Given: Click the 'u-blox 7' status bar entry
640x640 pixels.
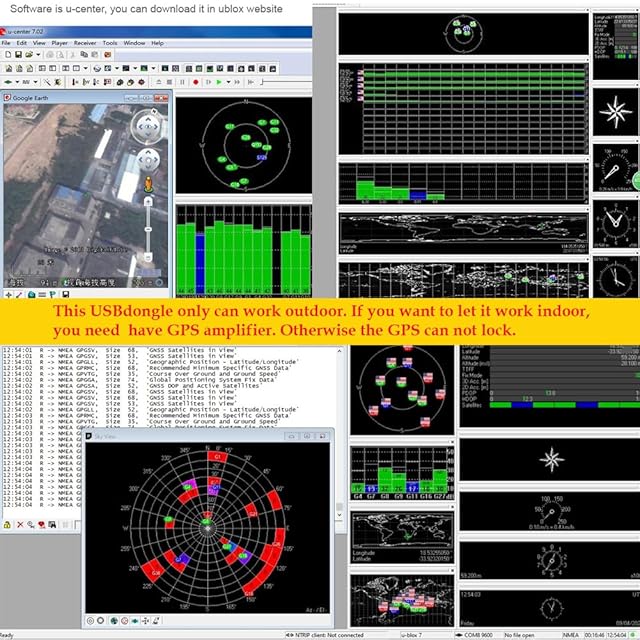Looking at the screenshot, I should (411, 635).
